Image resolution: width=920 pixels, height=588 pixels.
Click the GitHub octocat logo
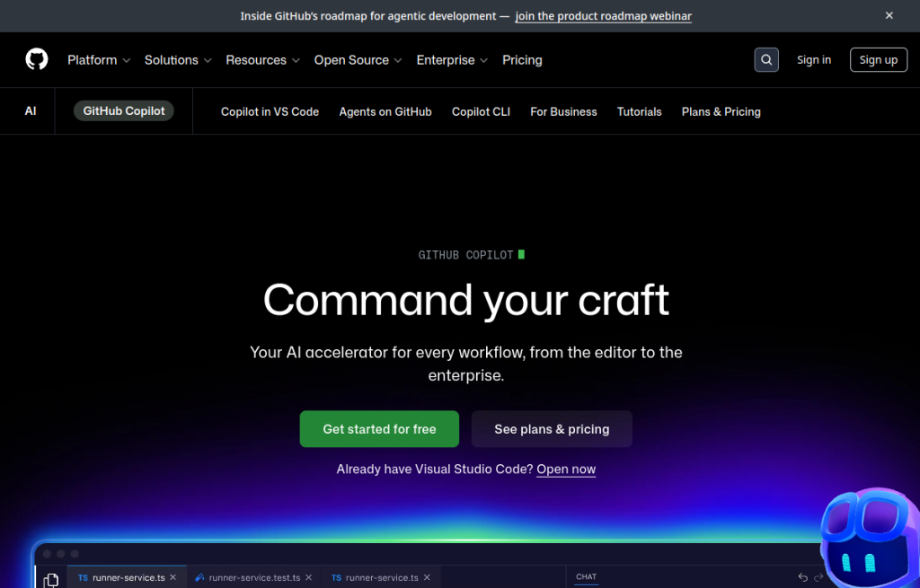point(36,59)
